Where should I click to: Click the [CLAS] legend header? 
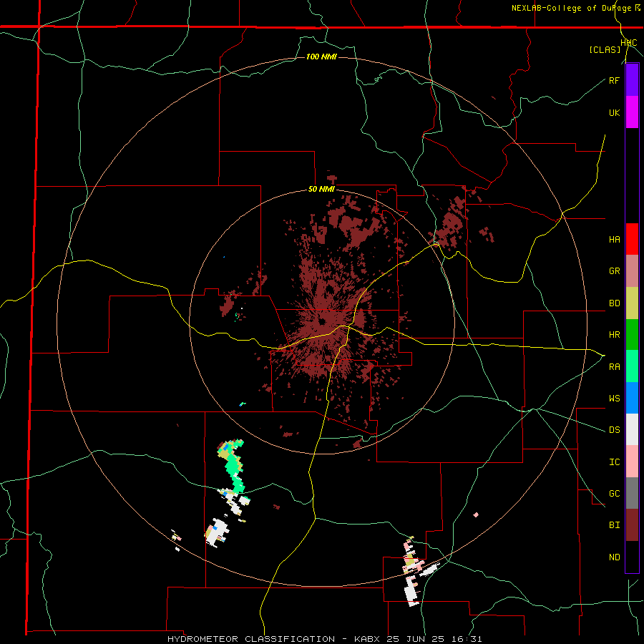pos(605,50)
